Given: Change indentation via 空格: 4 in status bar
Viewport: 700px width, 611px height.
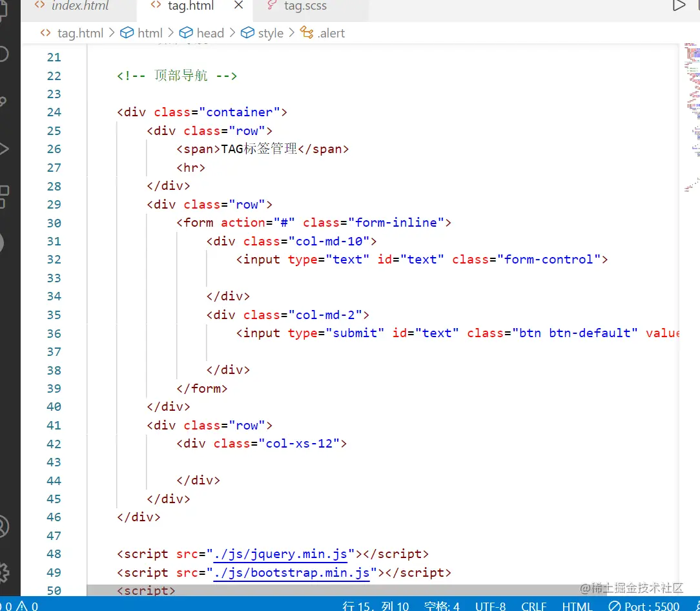Looking at the screenshot, I should [442, 606].
